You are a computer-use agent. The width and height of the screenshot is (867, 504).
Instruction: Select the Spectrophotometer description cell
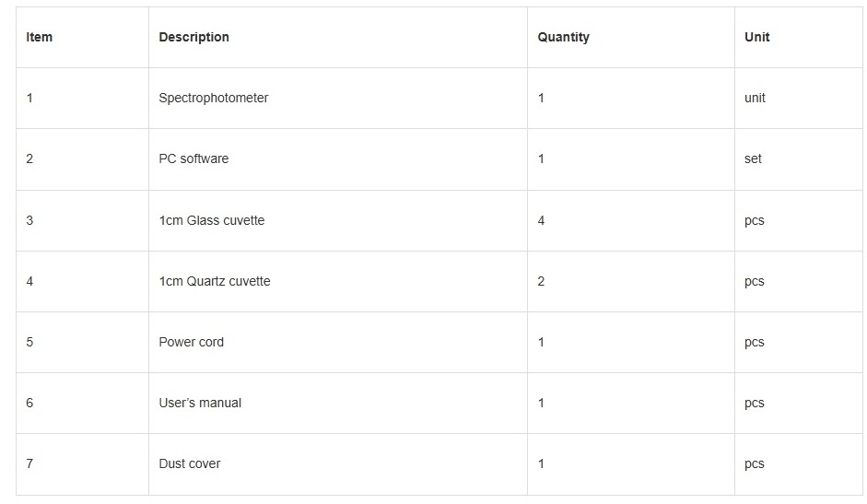(x=214, y=99)
